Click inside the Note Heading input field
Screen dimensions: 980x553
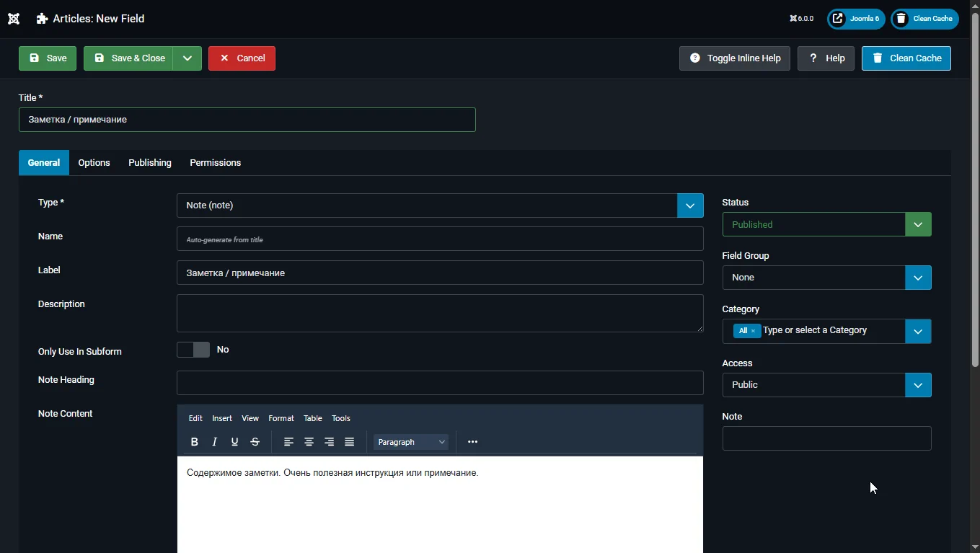coord(440,383)
